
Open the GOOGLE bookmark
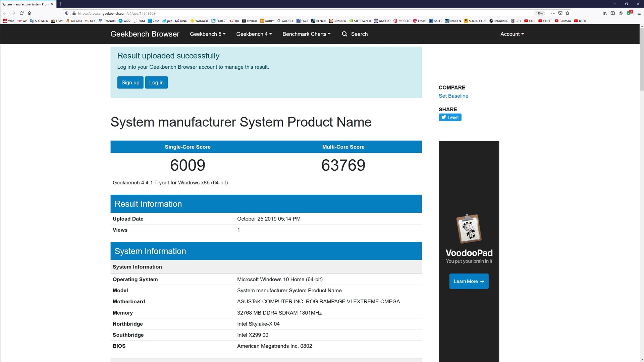(285, 21)
